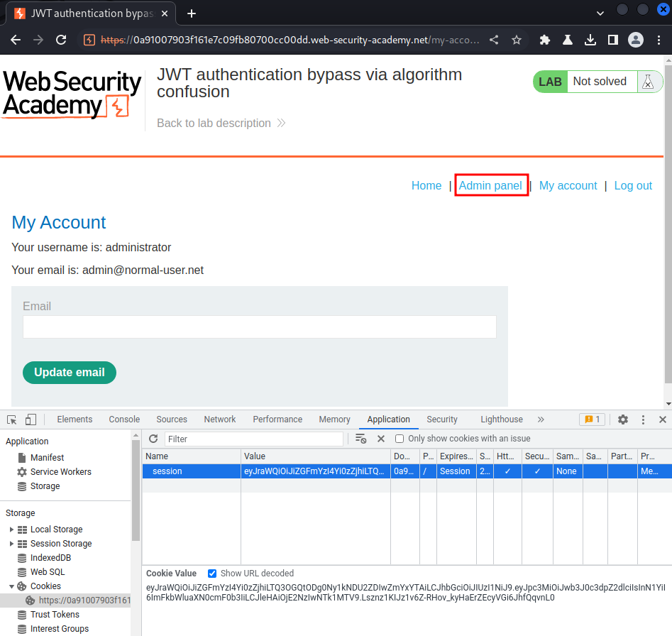The width and height of the screenshot is (672, 636).
Task: Click the browser forward arrow
Action: 38,40
